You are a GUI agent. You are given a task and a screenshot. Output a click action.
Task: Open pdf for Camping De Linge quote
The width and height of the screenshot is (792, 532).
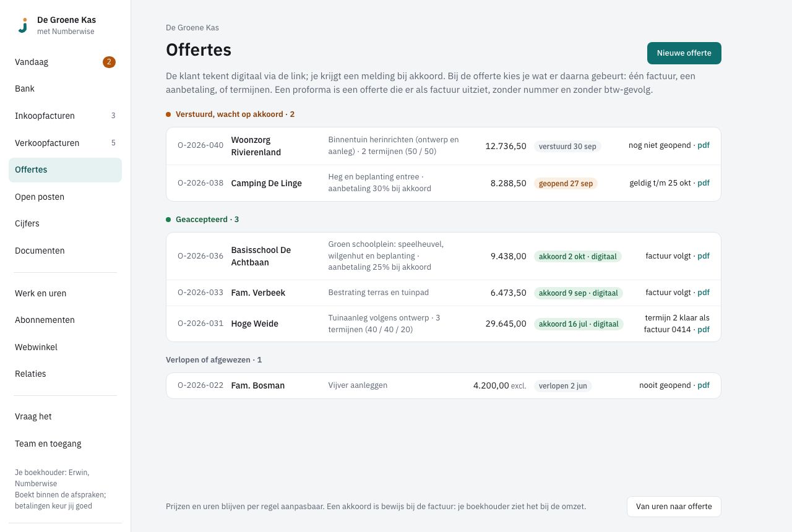click(x=704, y=183)
